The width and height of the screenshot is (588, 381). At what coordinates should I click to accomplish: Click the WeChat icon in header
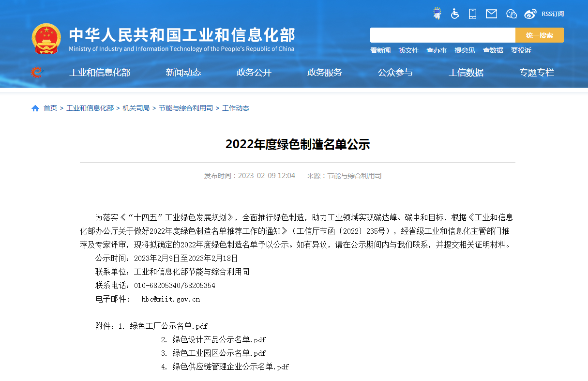click(511, 14)
